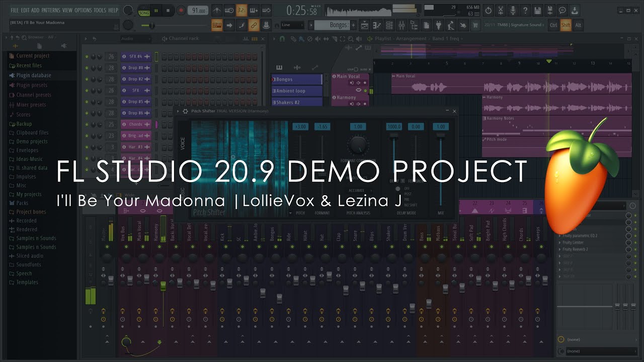Open the Channel rack view icon
The height and width of the screenshot is (362, 644).
(389, 25)
